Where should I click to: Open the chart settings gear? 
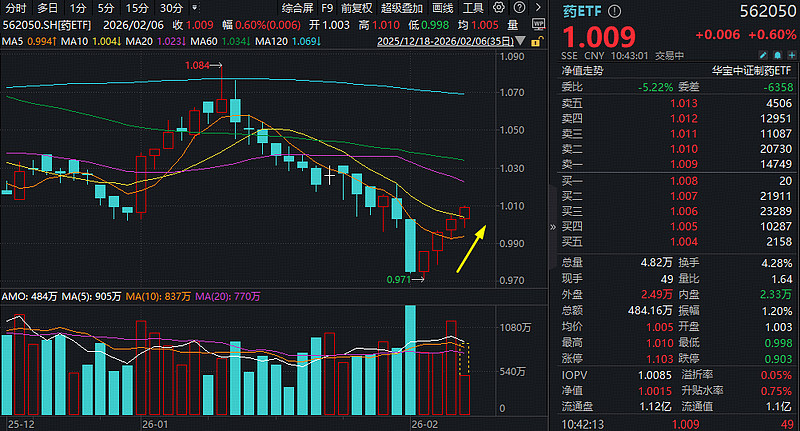498,8
